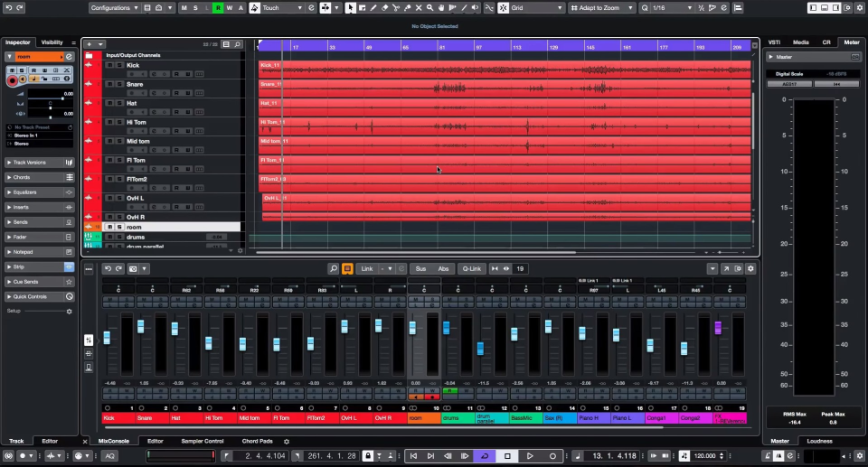
Task: Open MixConsole functions gear icon
Action: (x=750, y=268)
